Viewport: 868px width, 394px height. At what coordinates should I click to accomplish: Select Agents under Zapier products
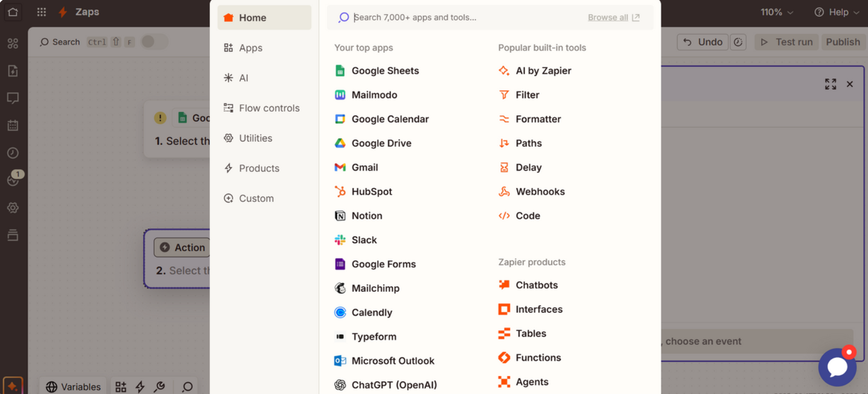[523, 381]
